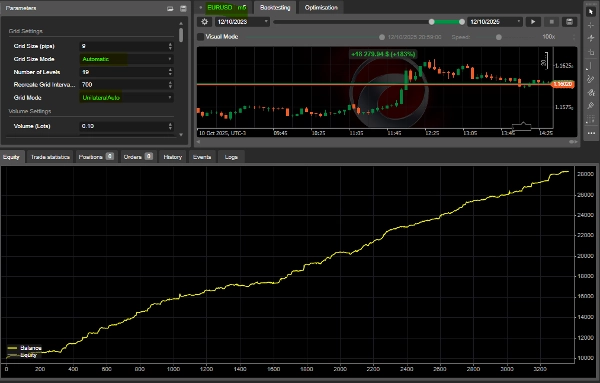This screenshot has width=600, height=383.
Task: Click the Volume (Lots) spinner arrows
Action: pyautogui.click(x=170, y=126)
